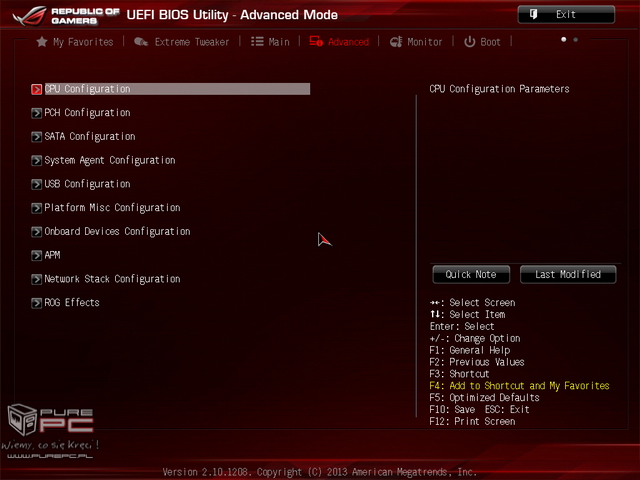Viewport: 640px width, 480px height.
Task: Open ROG Effects submenu
Action: [x=72, y=302]
